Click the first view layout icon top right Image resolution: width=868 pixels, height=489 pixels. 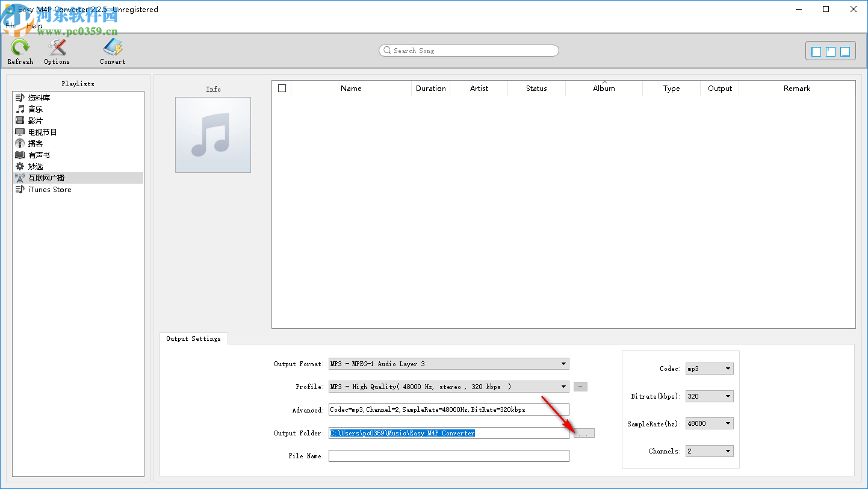[x=816, y=51]
